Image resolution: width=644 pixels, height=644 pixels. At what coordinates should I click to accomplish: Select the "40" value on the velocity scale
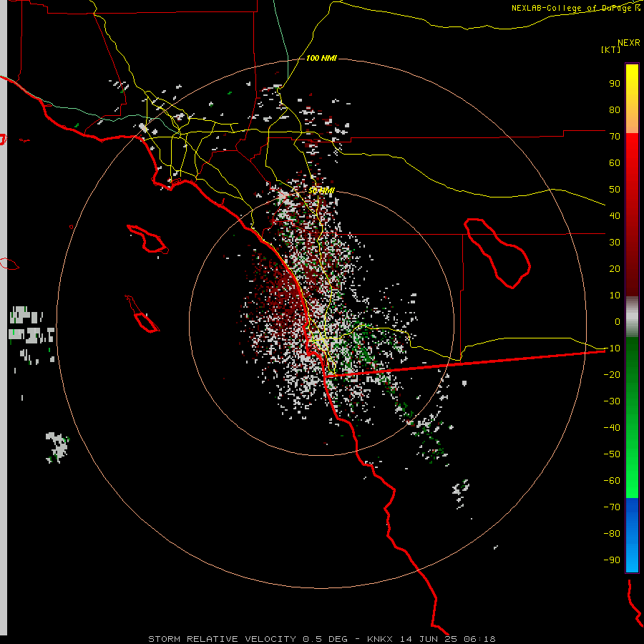(x=615, y=215)
